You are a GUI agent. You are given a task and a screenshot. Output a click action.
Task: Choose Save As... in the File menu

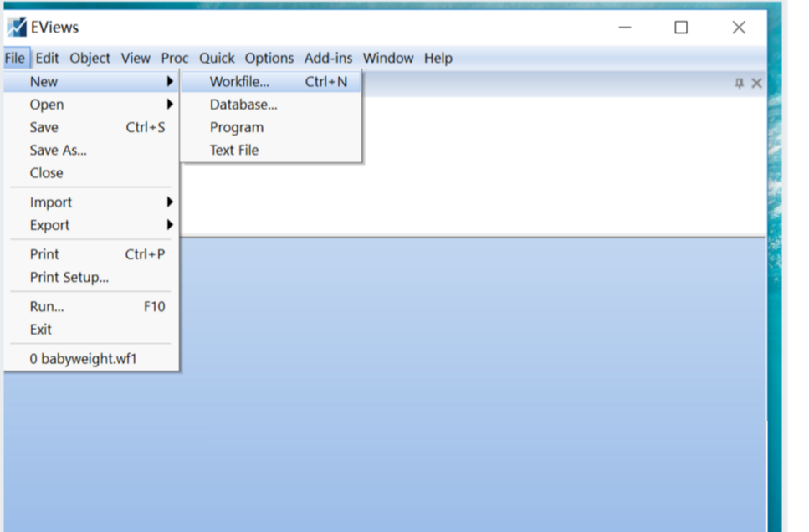tap(91, 150)
